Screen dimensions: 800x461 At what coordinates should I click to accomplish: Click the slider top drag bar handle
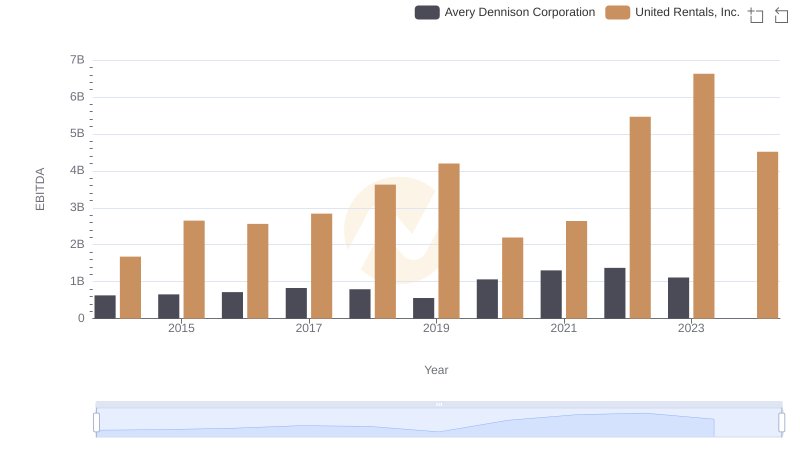pyautogui.click(x=439, y=404)
